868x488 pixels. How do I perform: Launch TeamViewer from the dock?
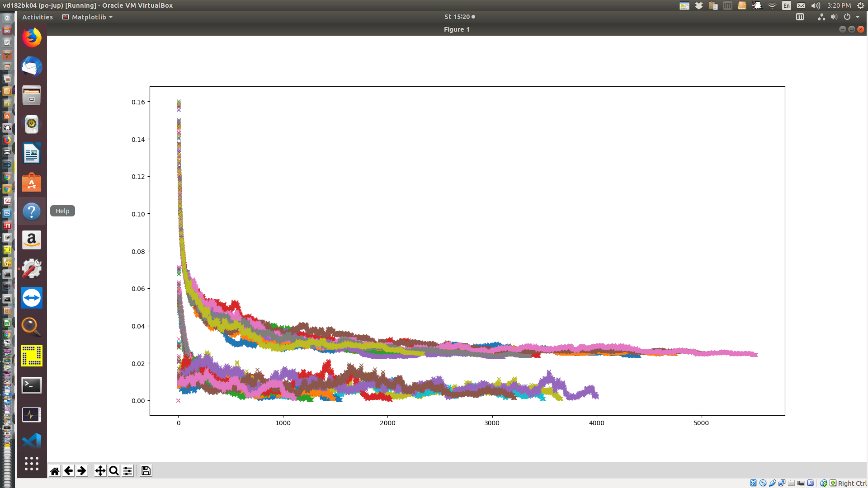coord(32,298)
